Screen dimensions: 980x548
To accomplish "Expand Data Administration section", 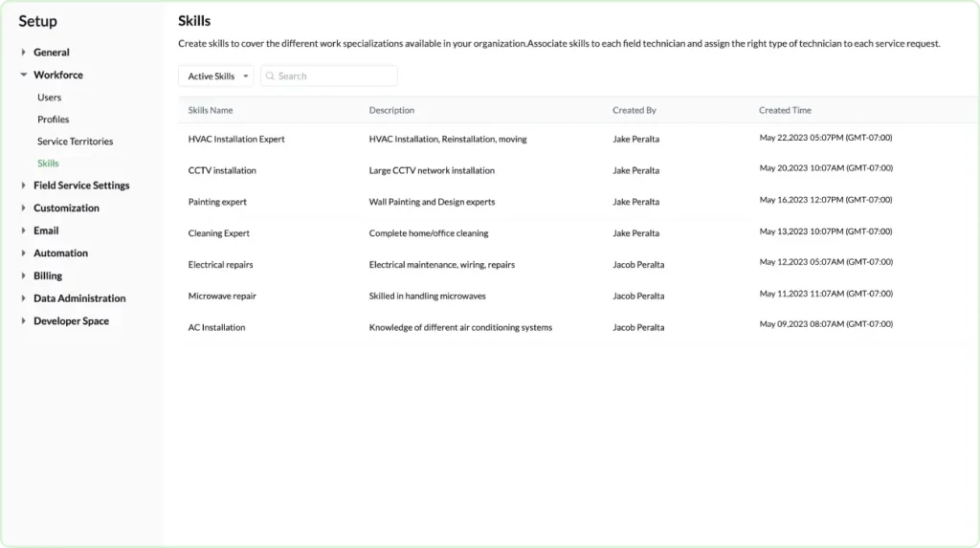I will coord(24,298).
